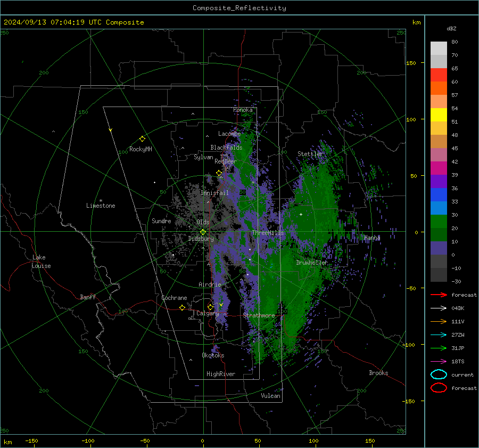Click the ThreeHills city label
479x448 pixels.
pyautogui.click(x=268, y=233)
